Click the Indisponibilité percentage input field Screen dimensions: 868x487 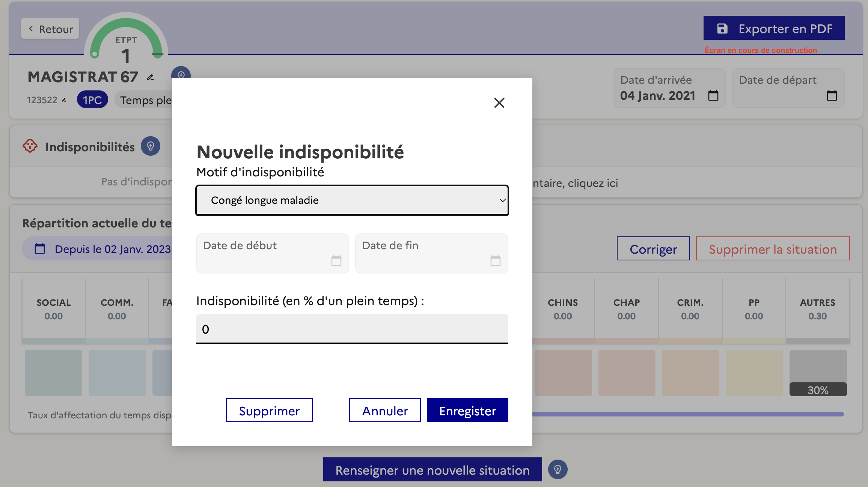pos(352,329)
